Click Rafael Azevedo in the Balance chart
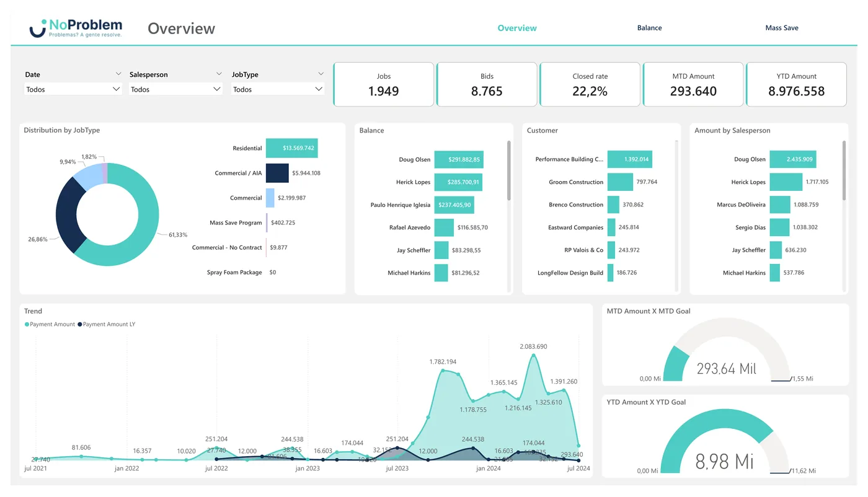This screenshot has width=868, height=497. [410, 227]
